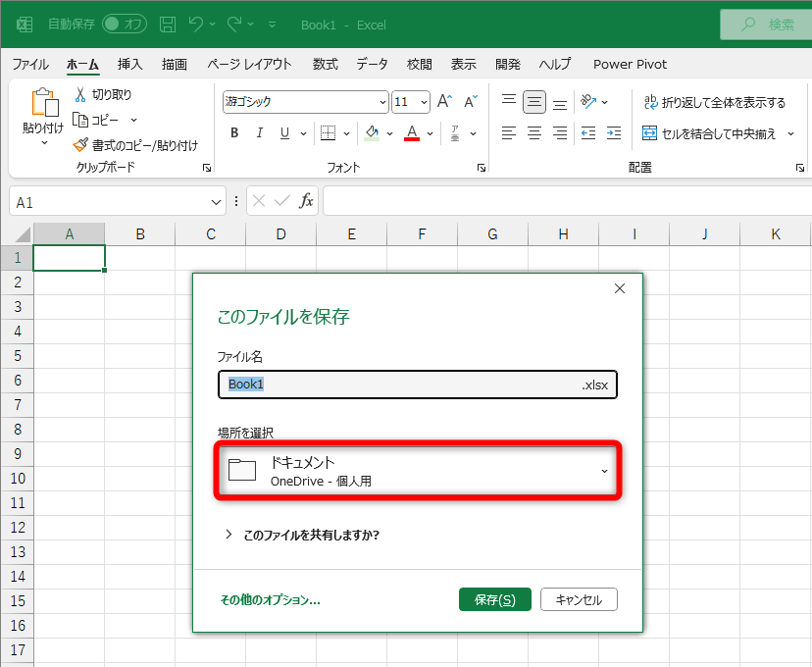Screen dimensions: 812x667
Task: Open the font size dropdown
Action: coord(423,101)
